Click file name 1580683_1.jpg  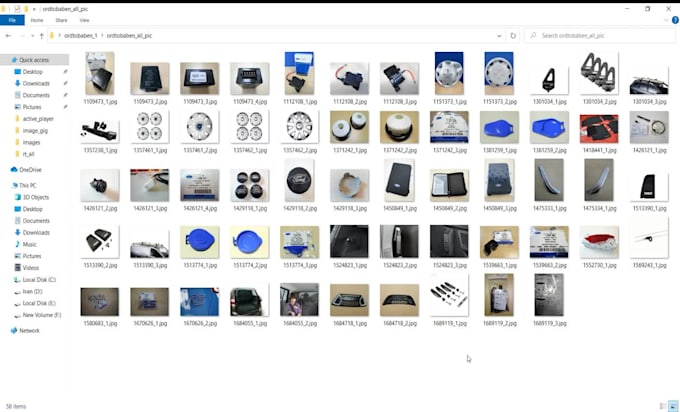coord(100,324)
